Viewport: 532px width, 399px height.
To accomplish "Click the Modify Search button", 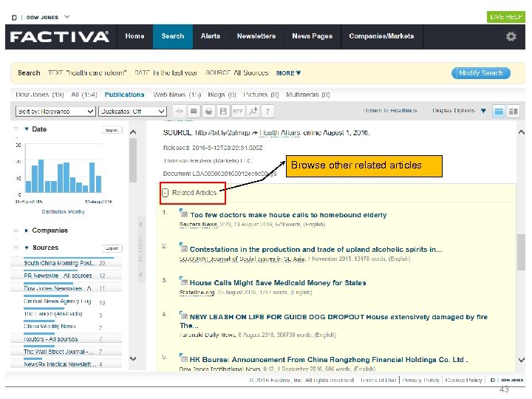I will pos(481,73).
